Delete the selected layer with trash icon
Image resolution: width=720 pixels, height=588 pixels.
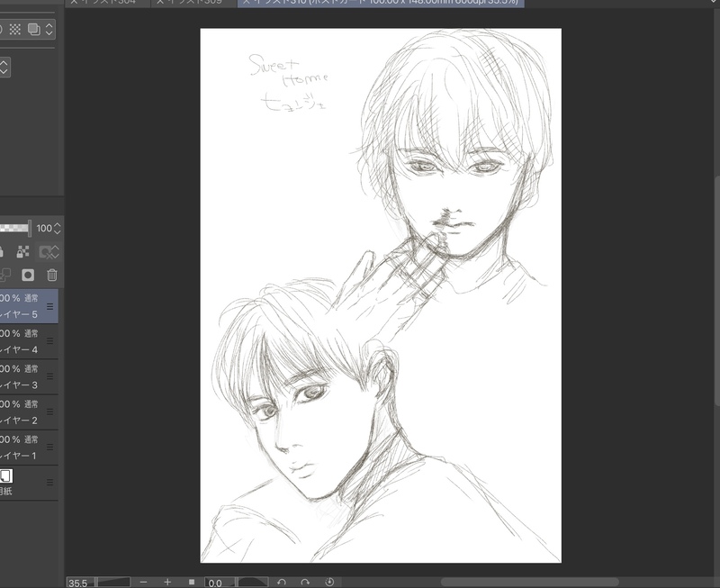click(x=52, y=276)
